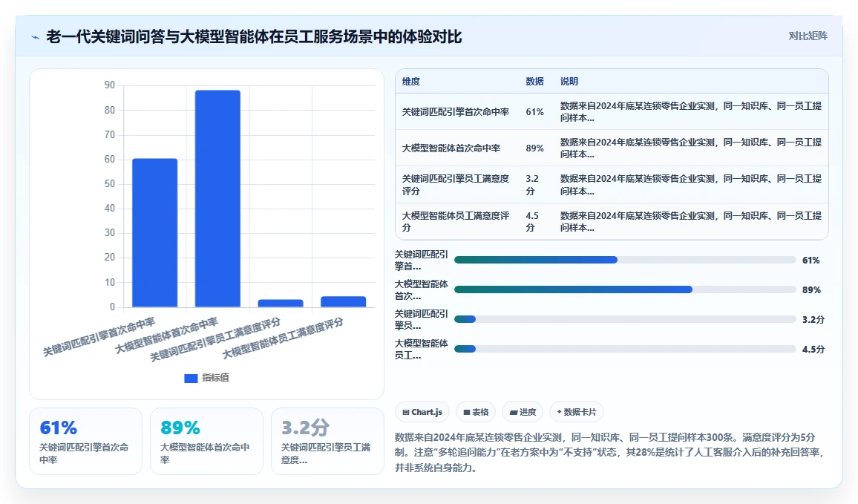The height and width of the screenshot is (504, 858).
Task: Click the 表格 tag
Action: pyautogui.click(x=476, y=412)
